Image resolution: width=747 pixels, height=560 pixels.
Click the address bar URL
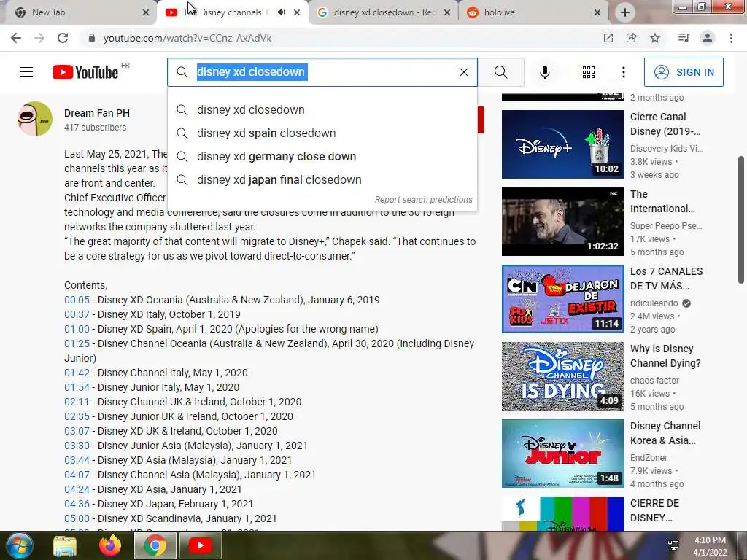pyautogui.click(x=187, y=38)
